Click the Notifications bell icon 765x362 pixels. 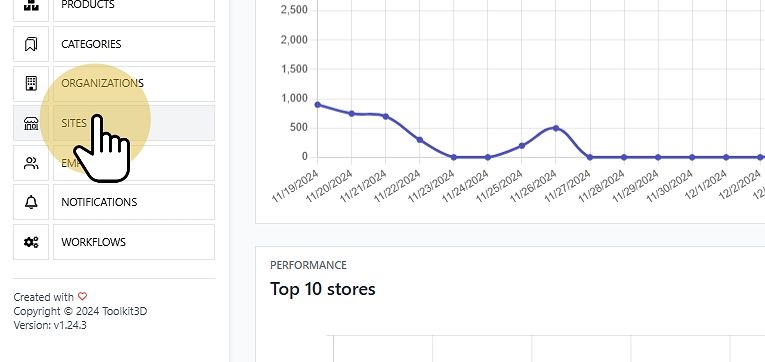[31, 202]
